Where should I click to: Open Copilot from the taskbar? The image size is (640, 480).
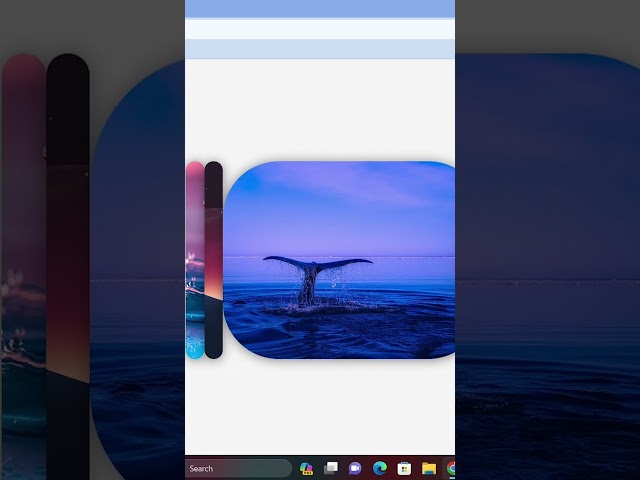pyautogui.click(x=306, y=468)
